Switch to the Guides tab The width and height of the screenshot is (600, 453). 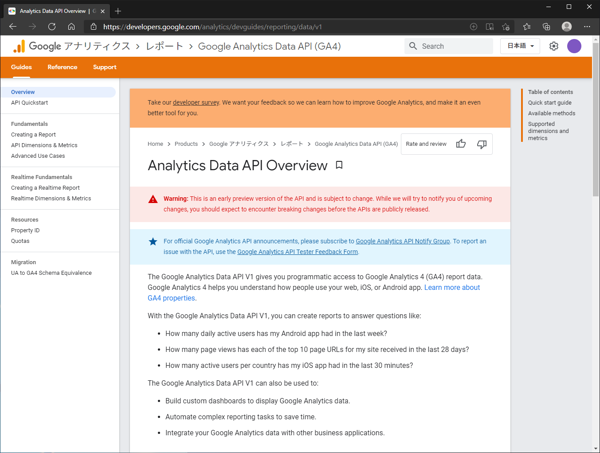pyautogui.click(x=21, y=67)
